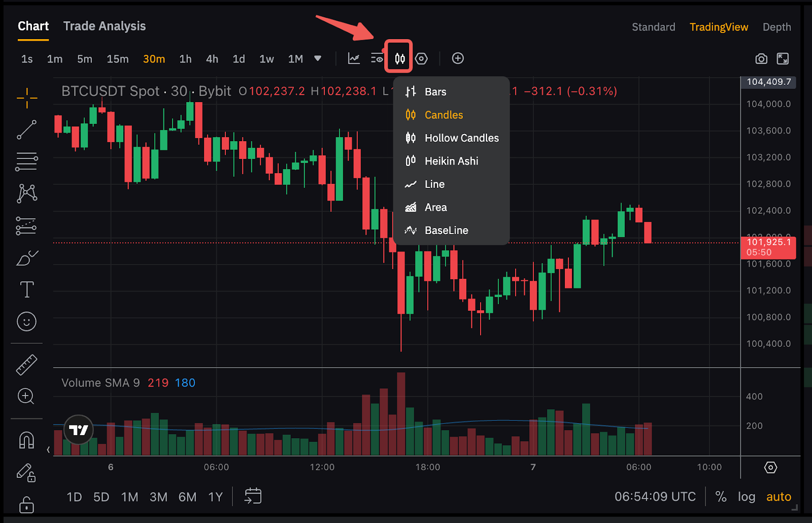Click the go to date calendar icon
Image resolution: width=812 pixels, height=523 pixels.
point(253,496)
